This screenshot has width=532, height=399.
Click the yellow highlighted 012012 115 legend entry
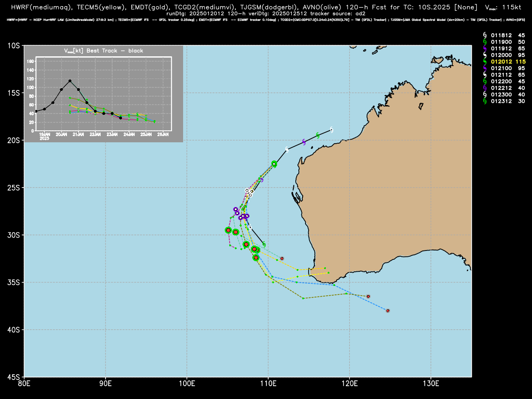pos(505,62)
